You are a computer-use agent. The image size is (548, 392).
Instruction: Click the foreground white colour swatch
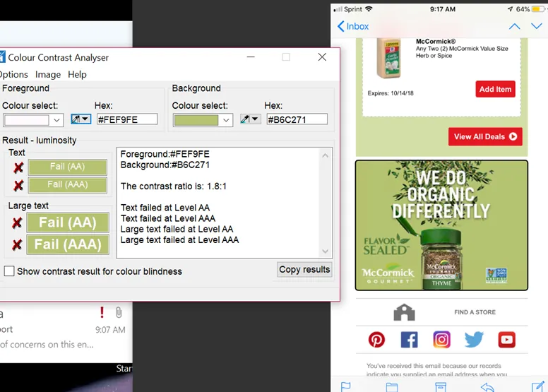[27, 120]
